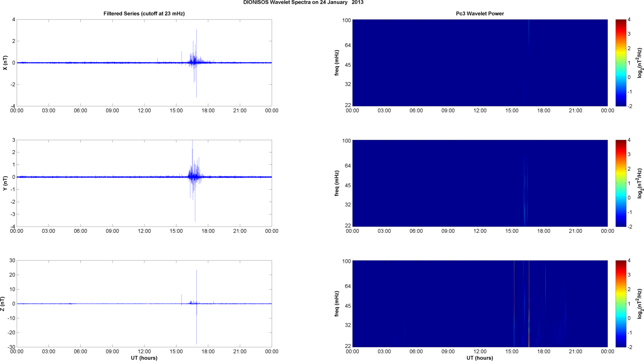Viewport: 644px width, 361px height.
Task: Select the 'Pc3 Wavelet Power' column heading
Action: pos(480,14)
